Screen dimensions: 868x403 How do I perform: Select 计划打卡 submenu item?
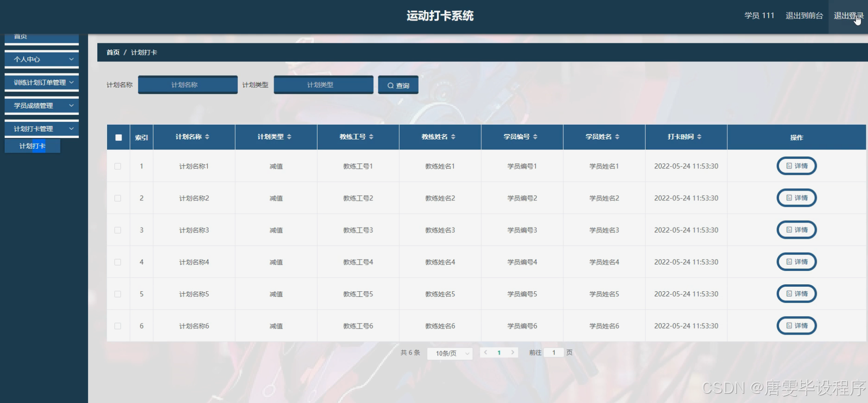pos(32,146)
